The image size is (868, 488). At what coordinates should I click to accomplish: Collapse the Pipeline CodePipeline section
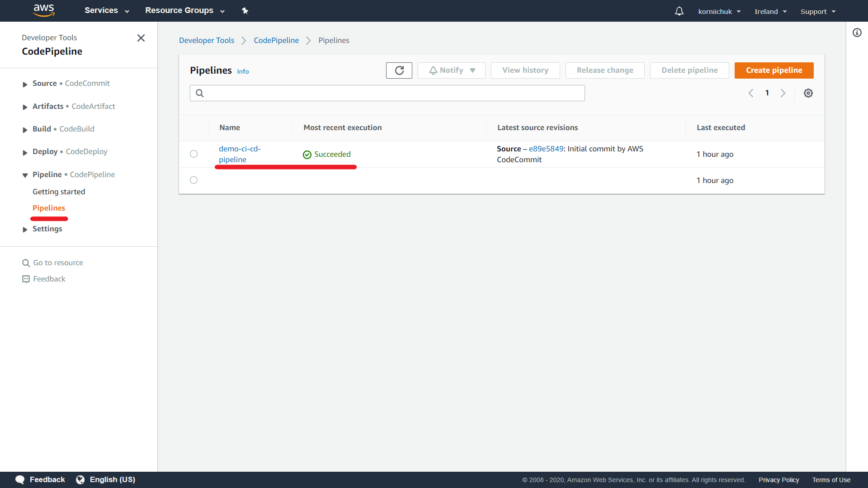(x=25, y=175)
